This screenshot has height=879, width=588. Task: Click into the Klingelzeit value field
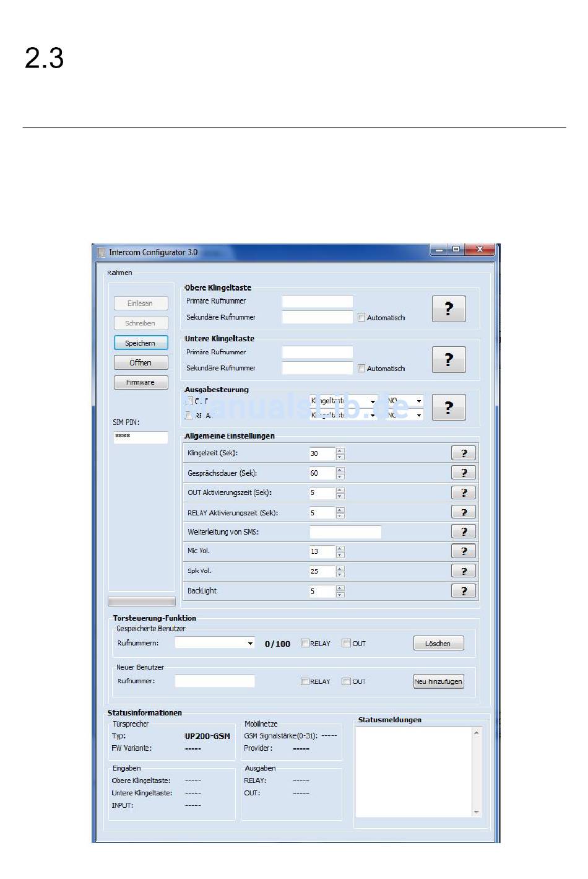(322, 453)
